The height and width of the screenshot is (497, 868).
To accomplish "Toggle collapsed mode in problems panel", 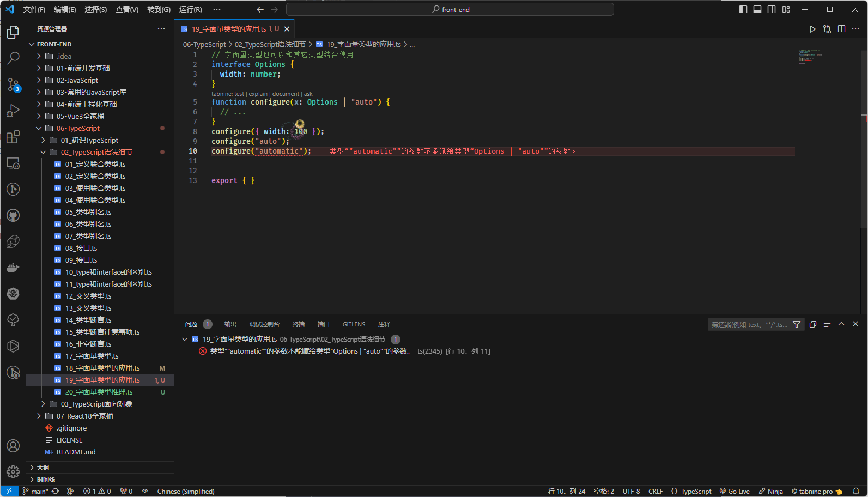I will point(812,324).
